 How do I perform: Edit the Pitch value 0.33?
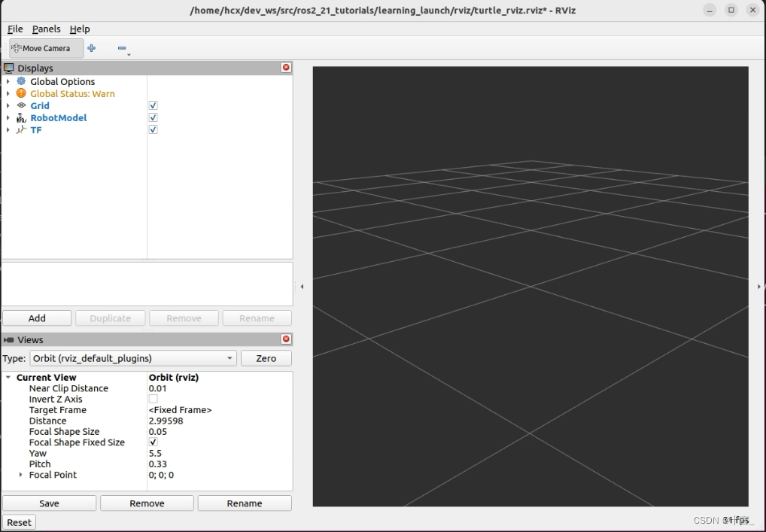pos(158,464)
